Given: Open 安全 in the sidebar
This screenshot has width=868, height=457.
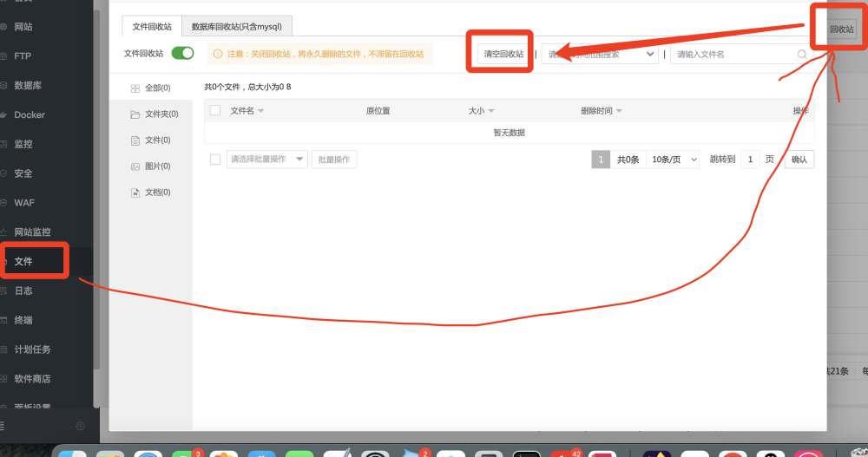Looking at the screenshot, I should [23, 173].
